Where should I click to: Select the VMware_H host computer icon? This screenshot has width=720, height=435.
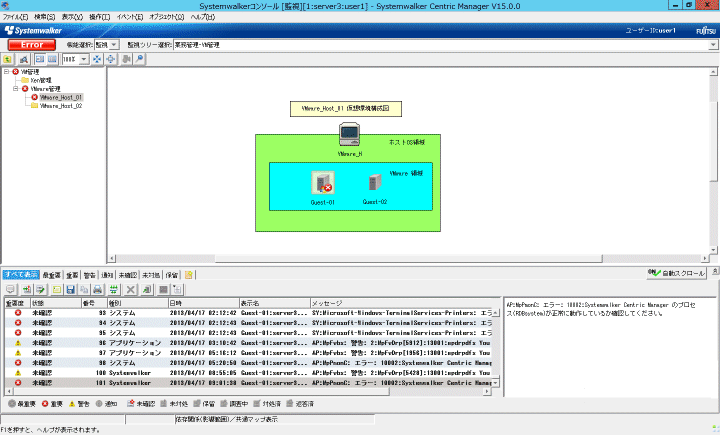[x=349, y=134]
